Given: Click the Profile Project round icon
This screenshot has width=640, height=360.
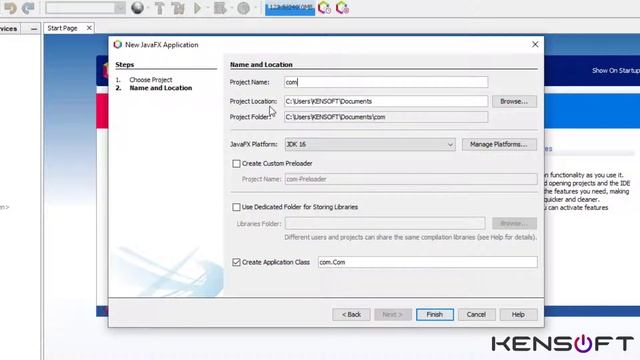Looking at the screenshot, I should [x=244, y=8].
